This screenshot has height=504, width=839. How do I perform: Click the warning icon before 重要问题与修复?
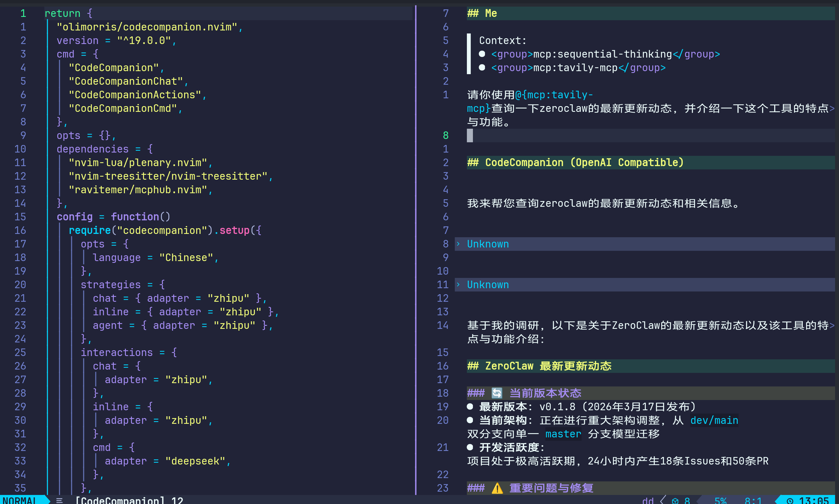497,488
